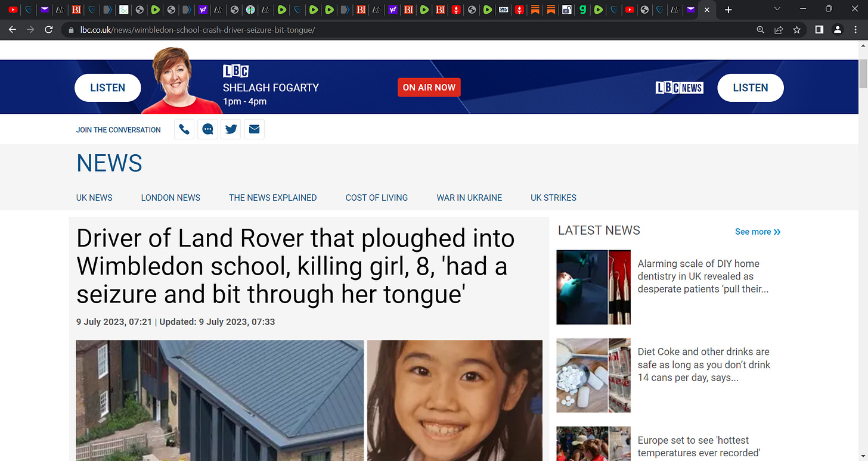
Task: Open the chat message icon
Action: pos(207,129)
